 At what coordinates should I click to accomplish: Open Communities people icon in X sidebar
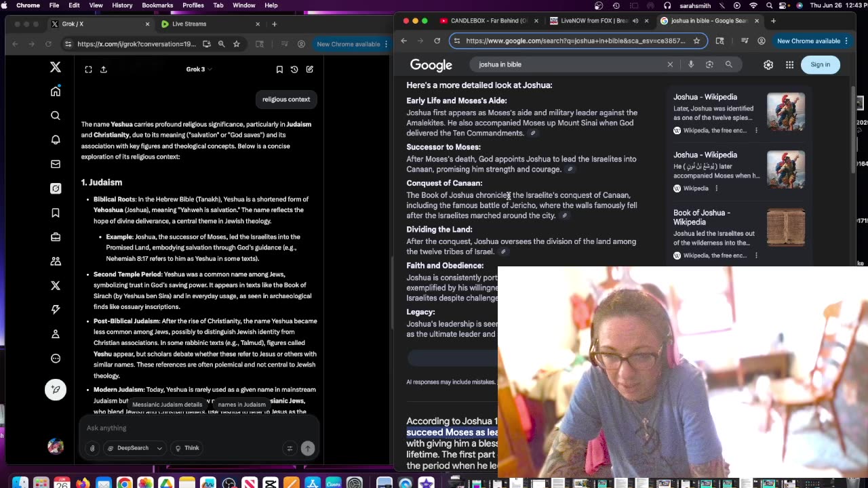pyautogui.click(x=56, y=261)
